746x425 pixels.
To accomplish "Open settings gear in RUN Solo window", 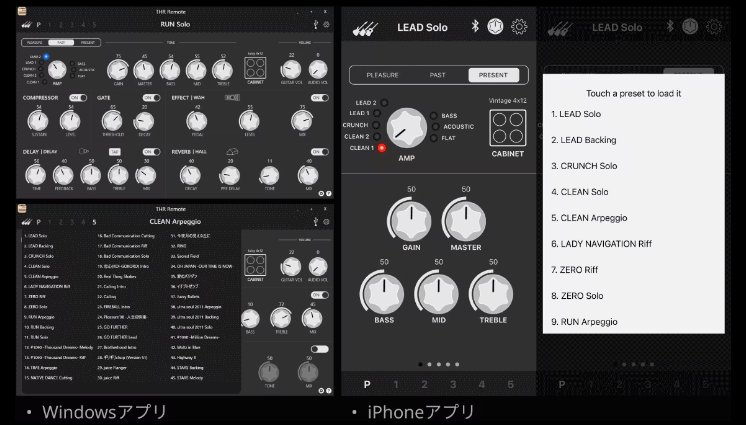I will [326, 24].
